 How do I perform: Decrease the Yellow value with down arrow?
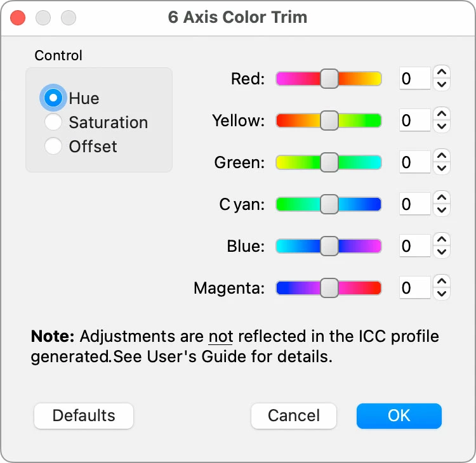[x=442, y=127]
